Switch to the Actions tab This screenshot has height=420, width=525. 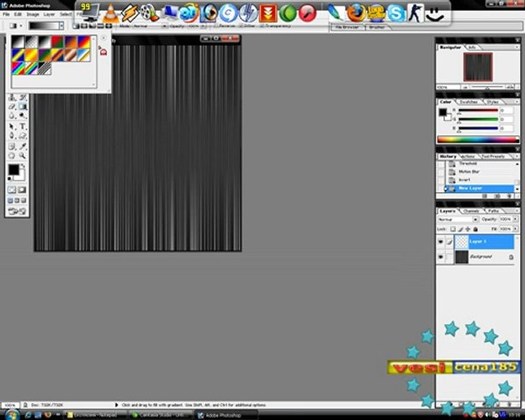click(x=468, y=156)
